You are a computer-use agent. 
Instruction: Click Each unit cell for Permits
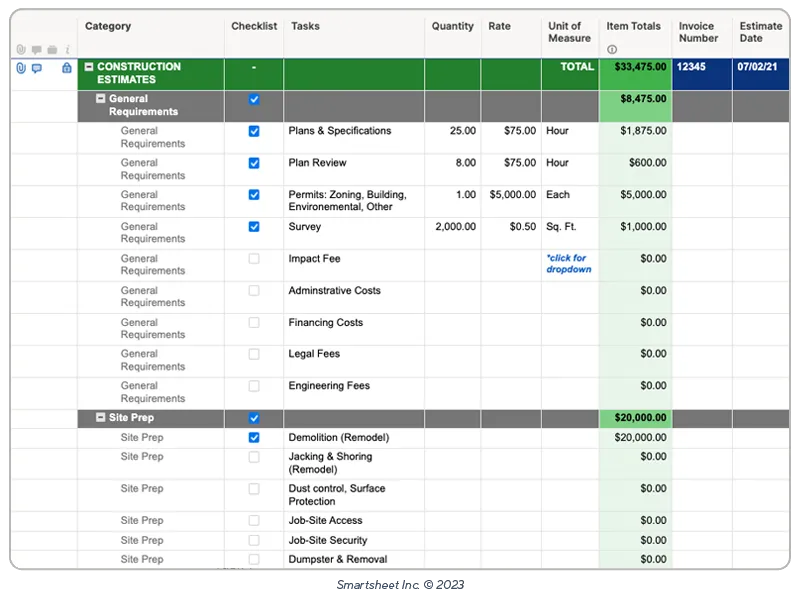(x=570, y=202)
